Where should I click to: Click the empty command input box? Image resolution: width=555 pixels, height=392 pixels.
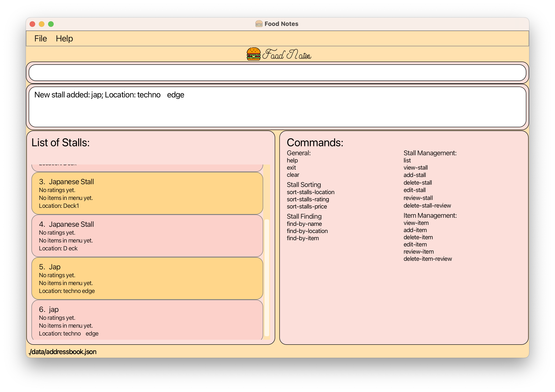pyautogui.click(x=277, y=73)
